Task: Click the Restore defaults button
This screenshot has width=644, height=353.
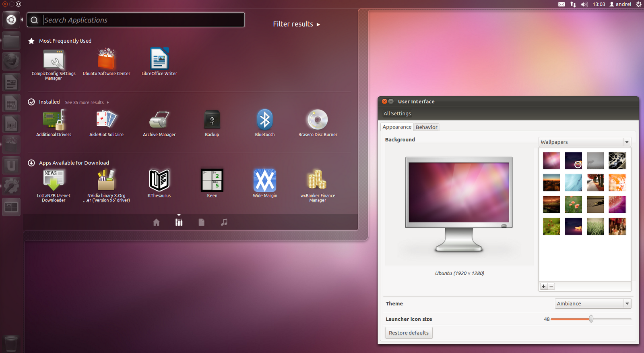Action: pos(409,333)
